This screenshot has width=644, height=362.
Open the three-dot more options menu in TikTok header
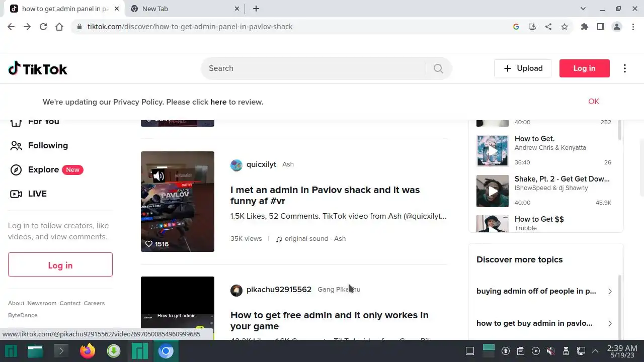[x=625, y=68]
